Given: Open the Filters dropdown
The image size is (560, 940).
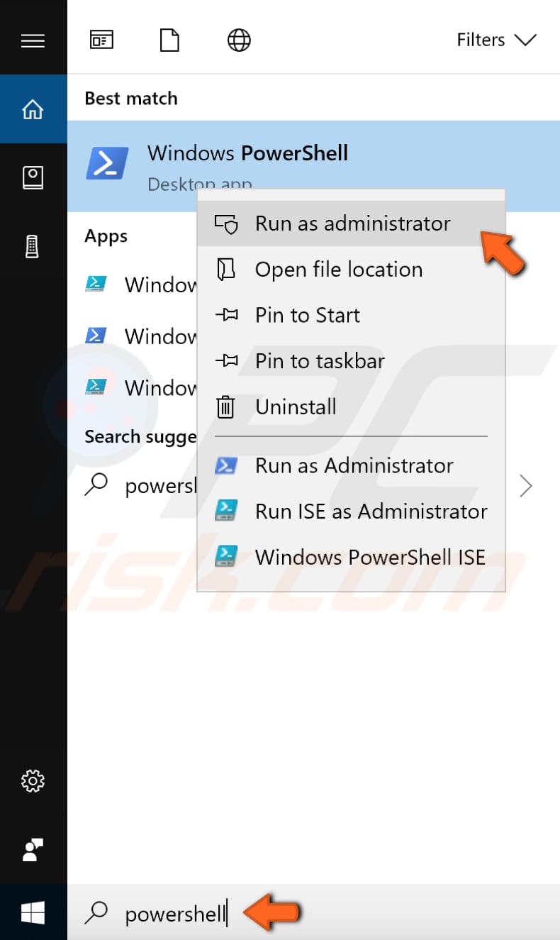Looking at the screenshot, I should coord(496,40).
